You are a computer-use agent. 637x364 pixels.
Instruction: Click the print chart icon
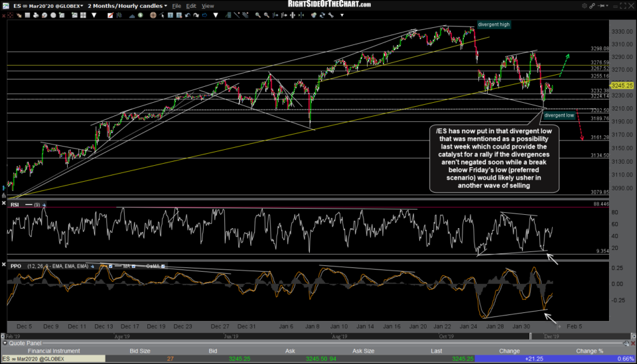click(36, 15)
